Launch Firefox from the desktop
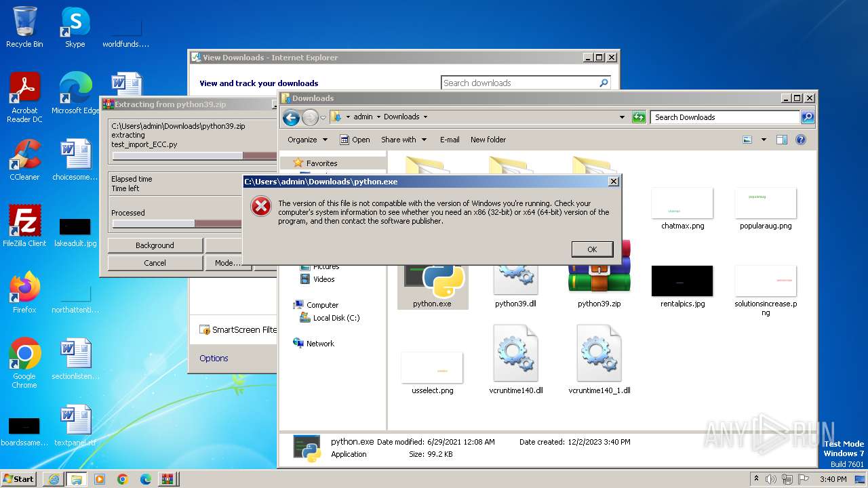Image resolution: width=868 pixels, height=488 pixels. coord(24,292)
